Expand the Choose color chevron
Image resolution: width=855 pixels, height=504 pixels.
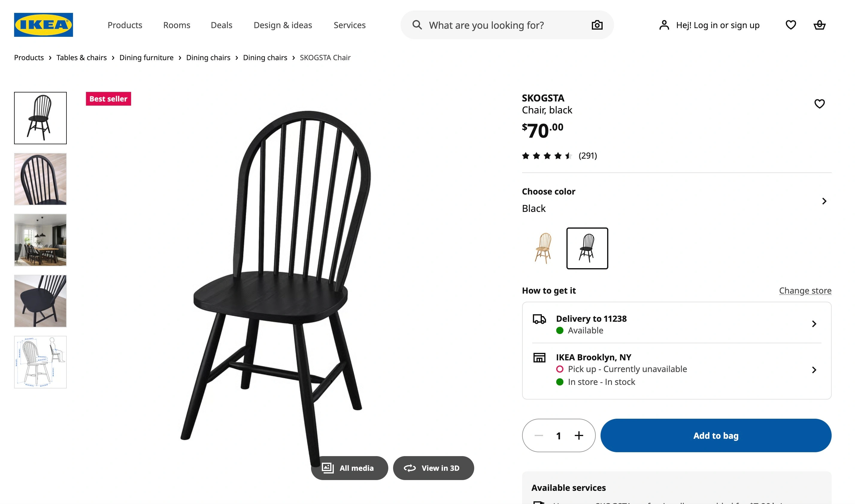[x=824, y=201]
